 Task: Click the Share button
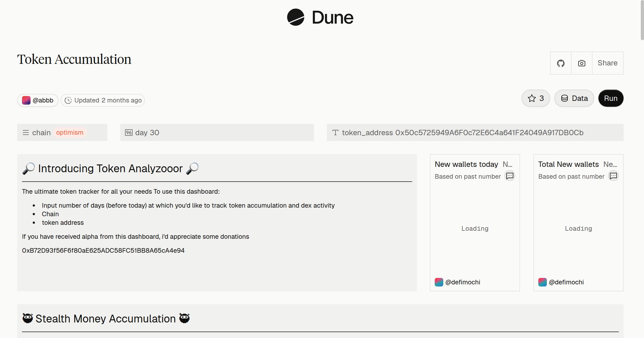[608, 63]
